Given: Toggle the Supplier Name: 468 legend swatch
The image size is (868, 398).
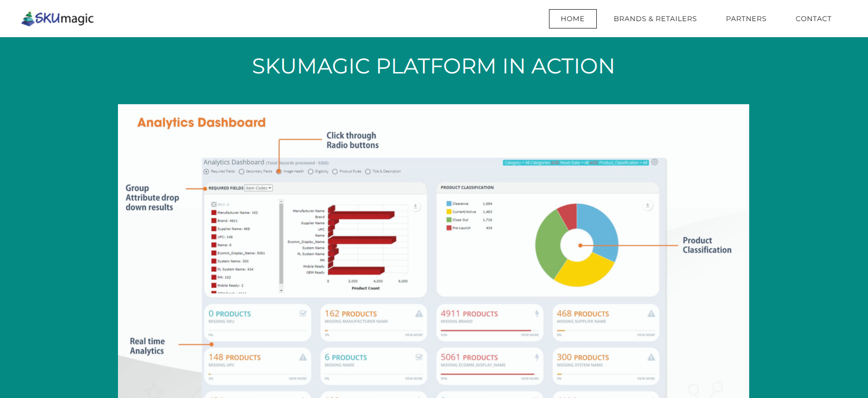Looking at the screenshot, I should 213,229.
